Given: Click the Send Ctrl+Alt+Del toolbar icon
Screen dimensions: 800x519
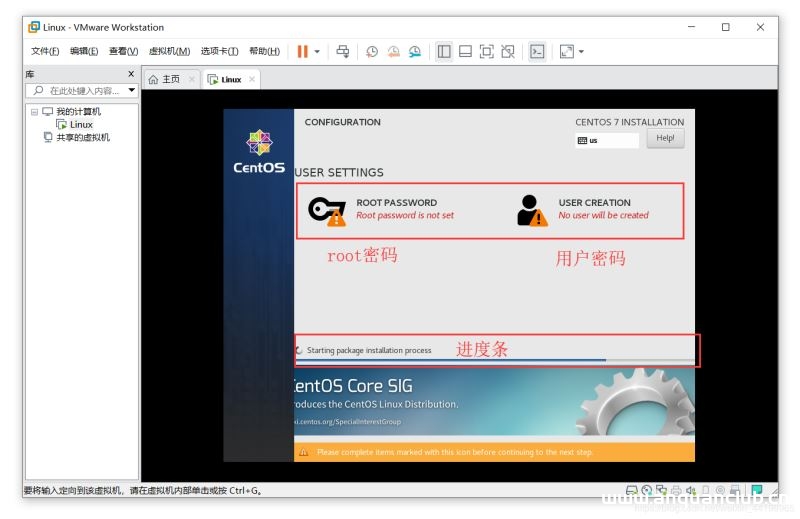Looking at the screenshot, I should 343,51.
